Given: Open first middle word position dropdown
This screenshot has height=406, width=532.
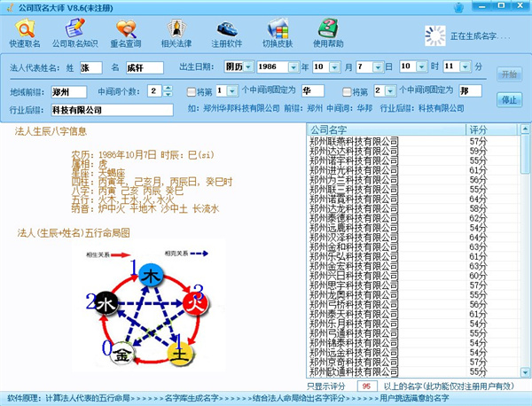Looking at the screenshot, I should (x=232, y=91).
